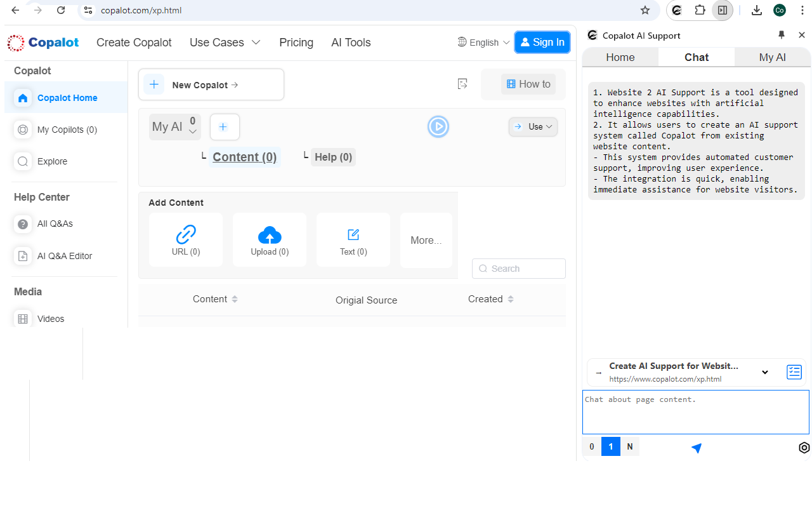The image size is (812, 508).
Task: Expand the Create AI Support suggestion dropdown
Action: [764, 372]
